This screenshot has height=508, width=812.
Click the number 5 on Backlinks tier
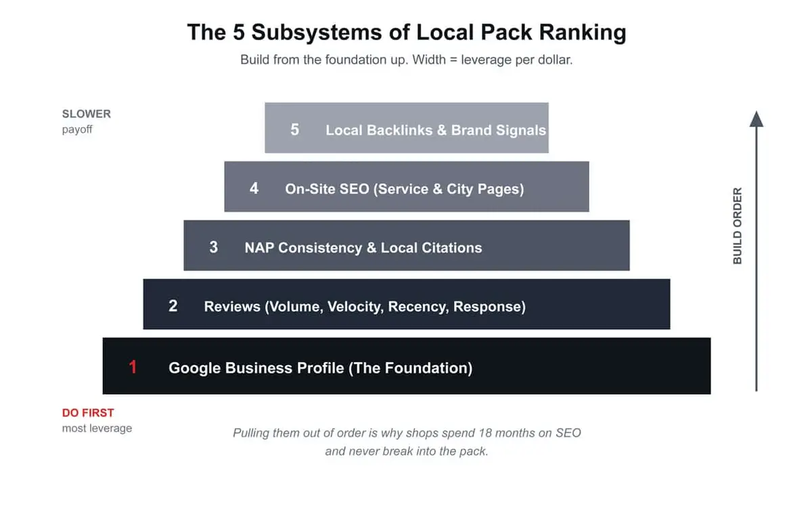pyautogui.click(x=295, y=129)
